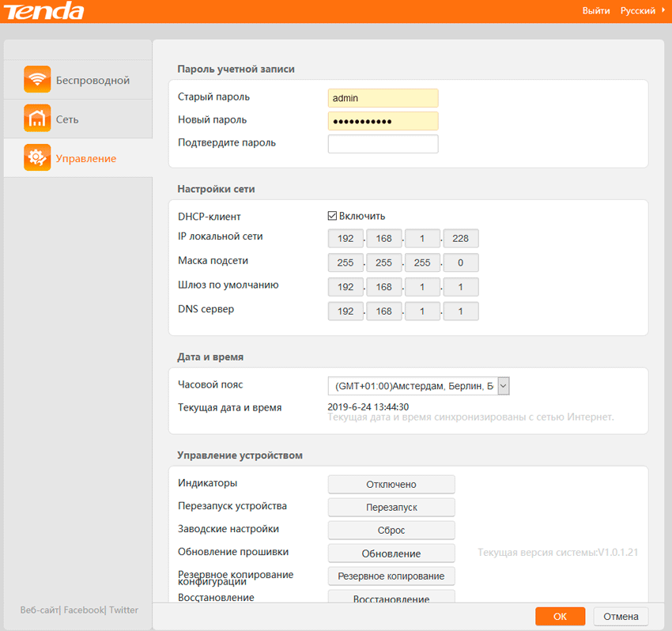Screen dimensions: 672x631
Task: Click into the Новый пароль field
Action: tap(383, 121)
